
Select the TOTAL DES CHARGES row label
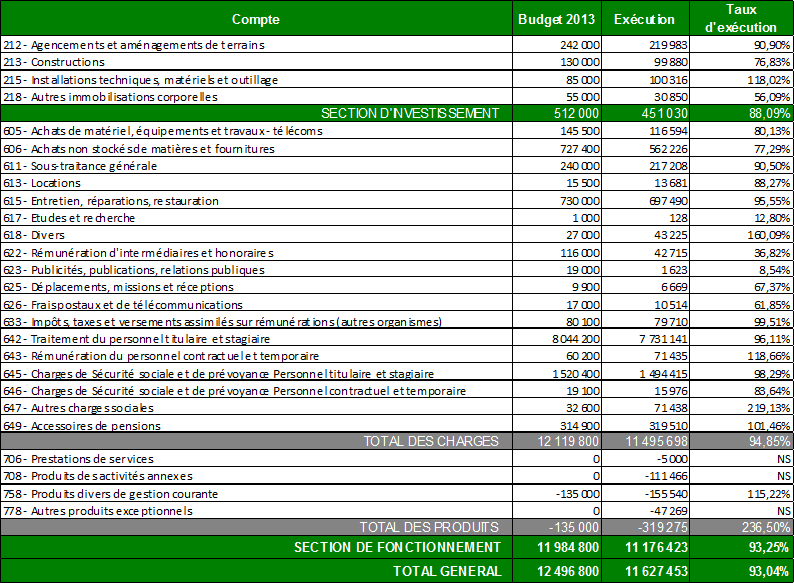point(430,442)
